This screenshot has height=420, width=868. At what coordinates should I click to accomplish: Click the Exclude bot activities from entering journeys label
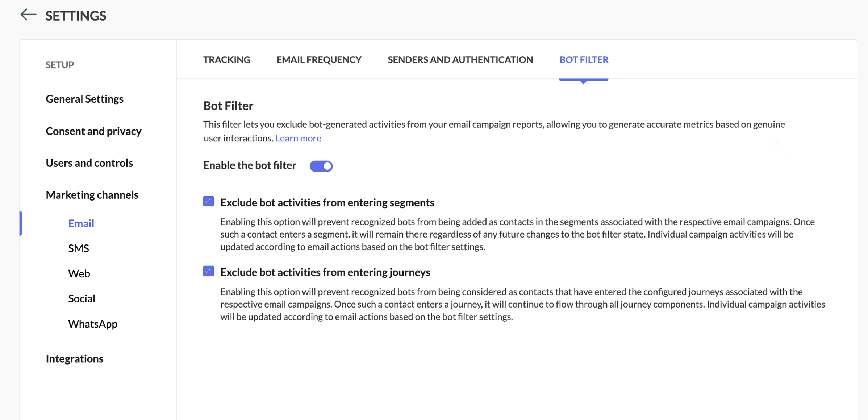(325, 272)
